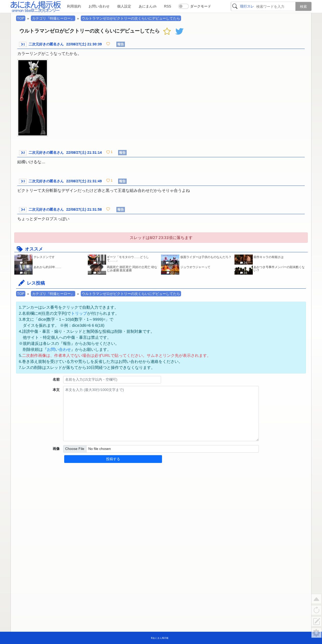This screenshot has width=322, height=644.
Task: Go to TOP in lower breadcrumb
Action: click(x=21, y=294)
